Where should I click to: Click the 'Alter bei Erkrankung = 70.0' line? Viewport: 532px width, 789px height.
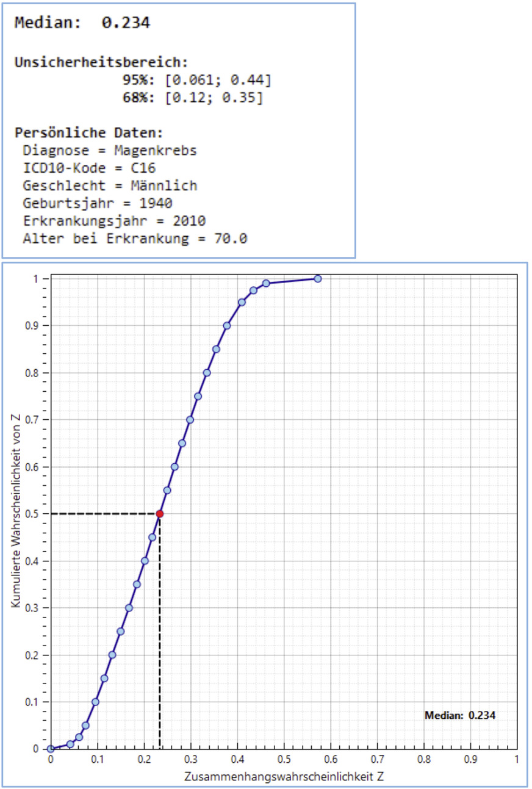point(135,239)
